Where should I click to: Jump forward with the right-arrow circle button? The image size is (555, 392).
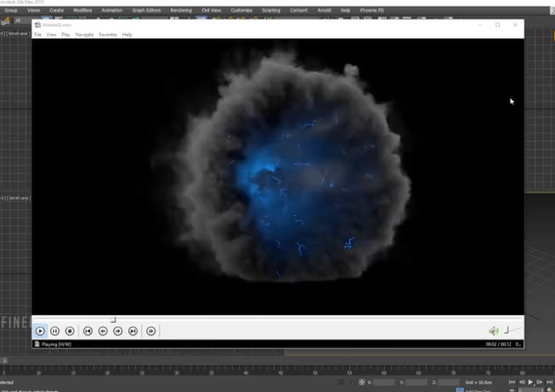[x=118, y=331]
